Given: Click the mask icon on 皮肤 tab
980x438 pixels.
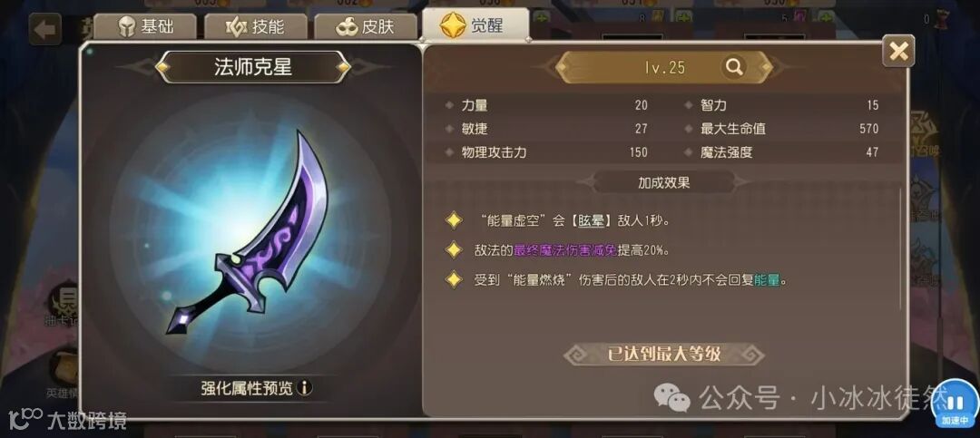Looking at the screenshot, I should 347,27.
